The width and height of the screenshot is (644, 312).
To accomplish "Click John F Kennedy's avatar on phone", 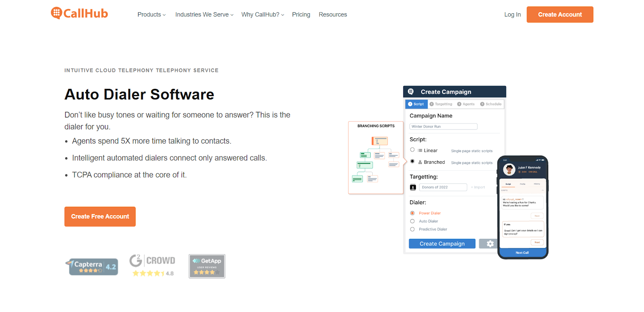I will tap(509, 169).
